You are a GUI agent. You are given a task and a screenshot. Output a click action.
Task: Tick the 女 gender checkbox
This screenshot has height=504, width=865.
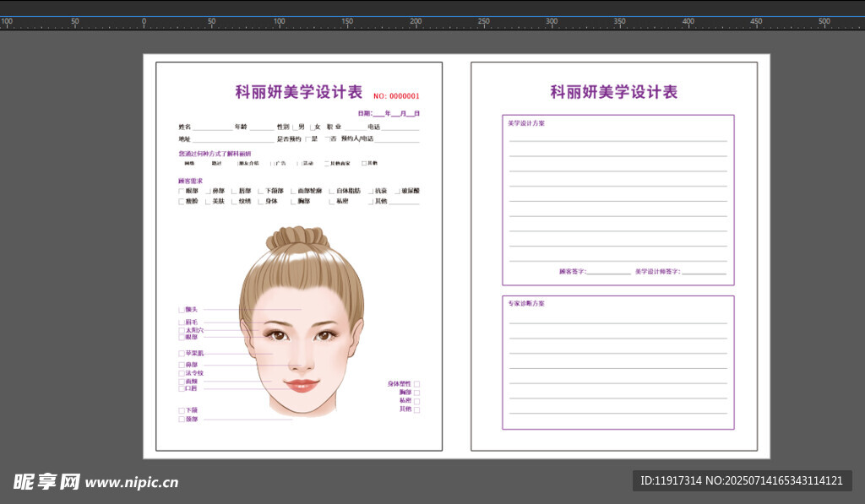[x=311, y=127]
